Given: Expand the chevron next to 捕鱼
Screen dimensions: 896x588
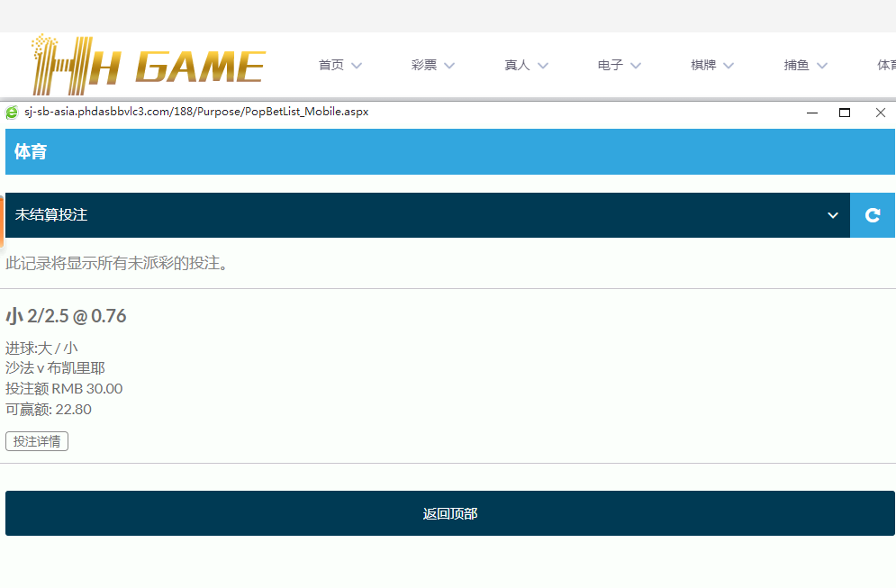Looking at the screenshot, I should coord(821,66).
